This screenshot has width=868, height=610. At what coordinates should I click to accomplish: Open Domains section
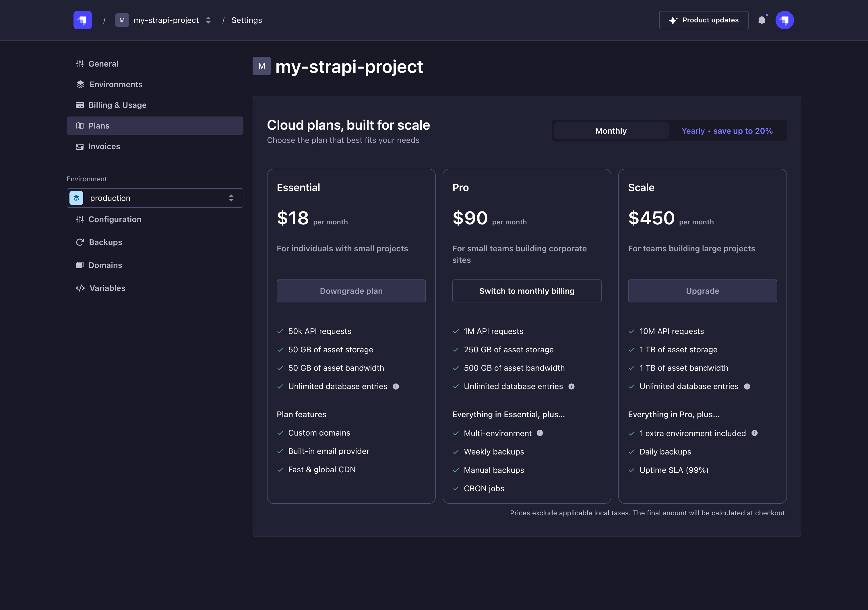tap(155, 265)
